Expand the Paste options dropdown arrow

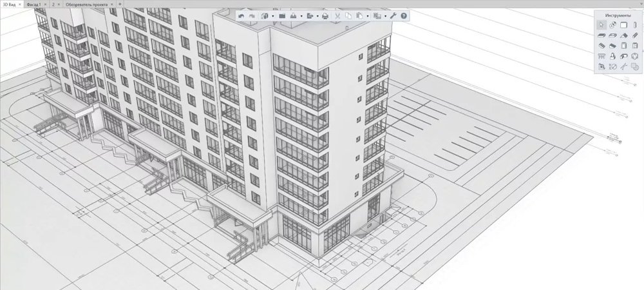click(x=368, y=15)
